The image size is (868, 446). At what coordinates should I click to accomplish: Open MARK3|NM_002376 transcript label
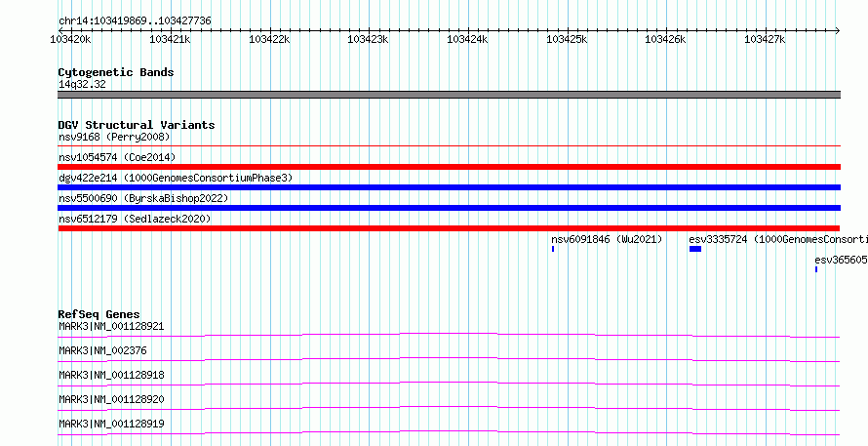(x=102, y=350)
